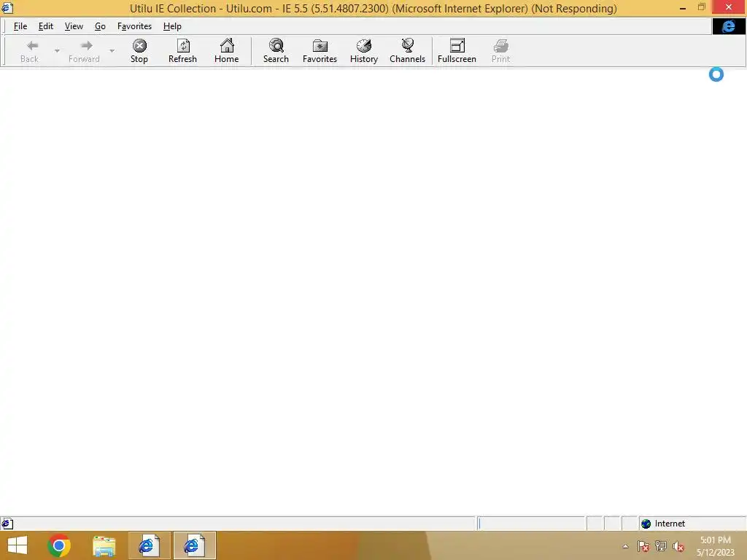Stop the page from loading
Image resolution: width=747 pixels, height=560 pixels.
139,51
